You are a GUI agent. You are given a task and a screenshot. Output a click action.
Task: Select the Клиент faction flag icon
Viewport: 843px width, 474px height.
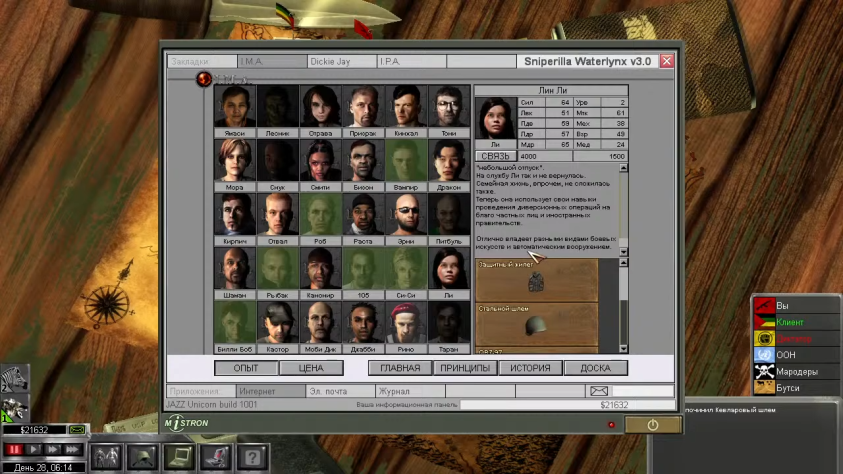(x=764, y=322)
